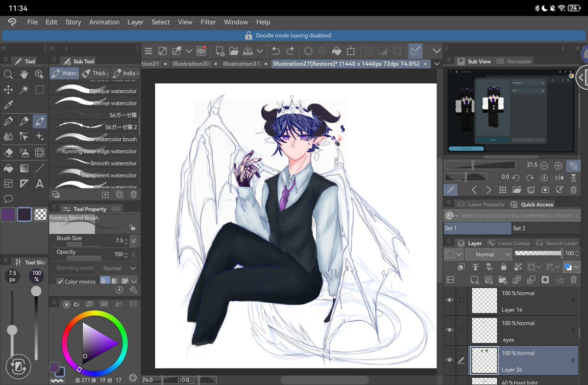Click the Redo arrow in command bar

(290, 51)
